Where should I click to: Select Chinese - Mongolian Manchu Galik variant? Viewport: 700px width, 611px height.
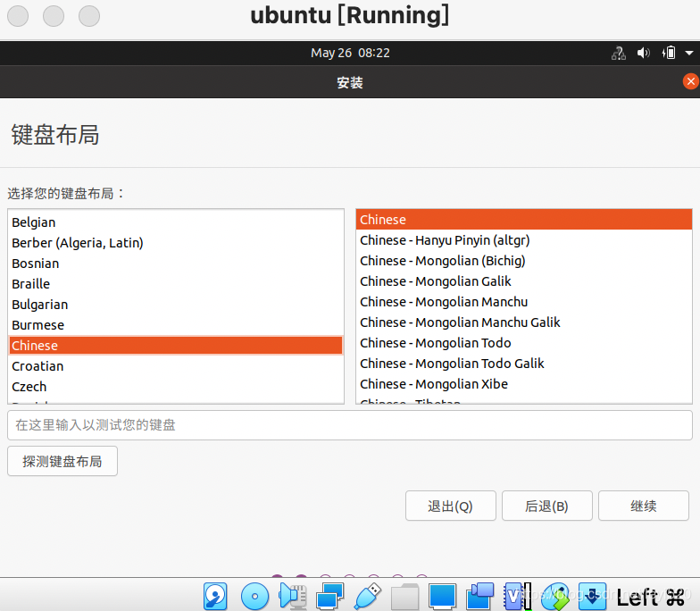point(524,322)
